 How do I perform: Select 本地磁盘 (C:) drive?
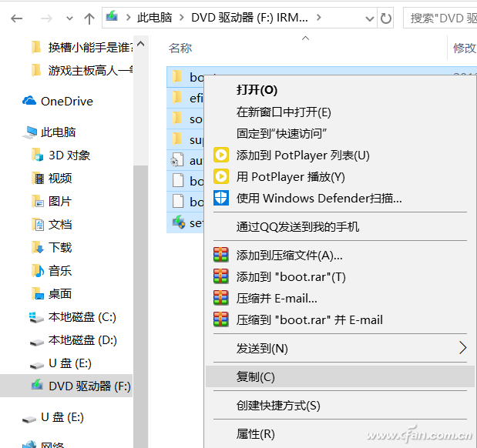pos(82,317)
